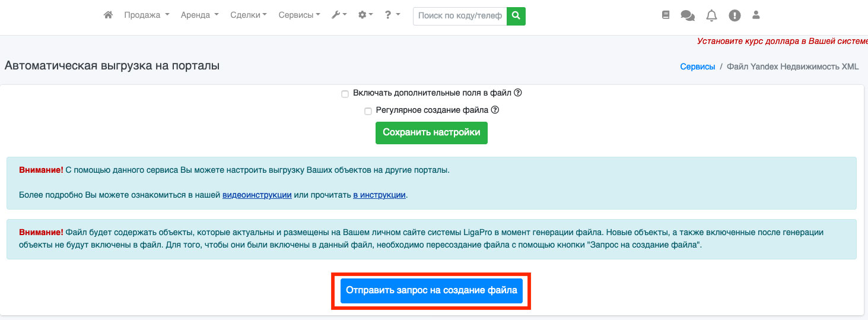Open the Сервисы navbar menu

click(x=299, y=15)
